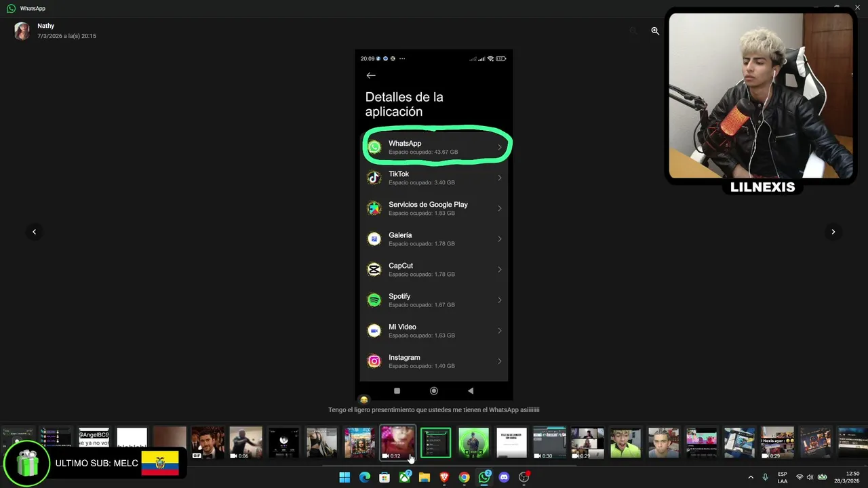Click the WhatsApp logo in title bar
This screenshot has width=868, height=488.
(11, 9)
